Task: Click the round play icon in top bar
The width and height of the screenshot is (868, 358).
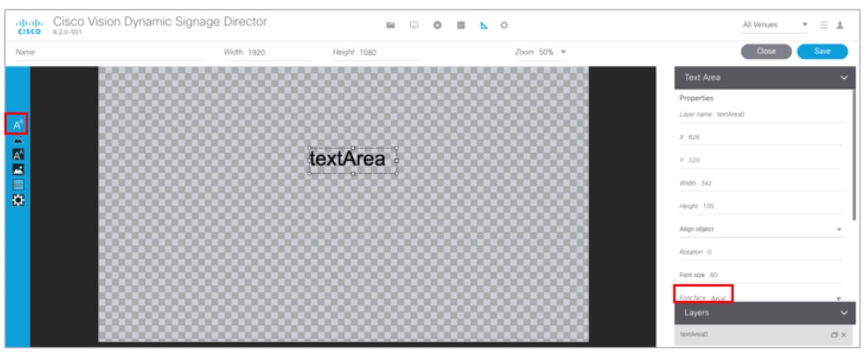Action: pos(437,25)
